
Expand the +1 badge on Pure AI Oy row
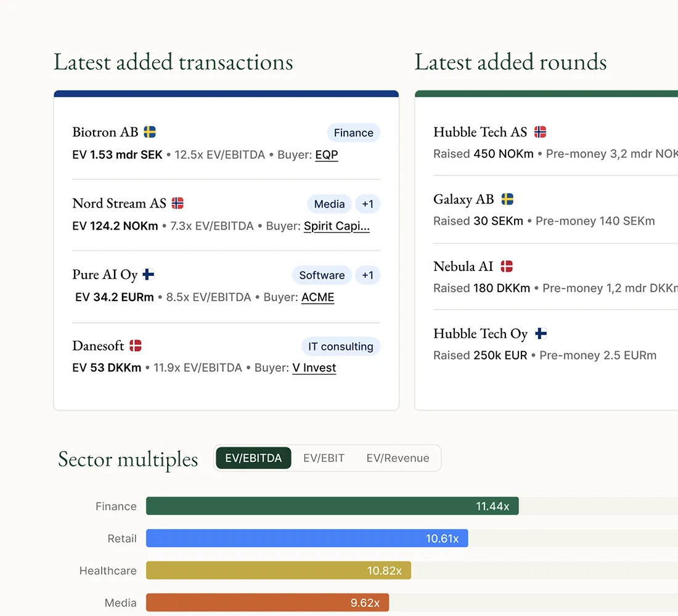point(368,275)
